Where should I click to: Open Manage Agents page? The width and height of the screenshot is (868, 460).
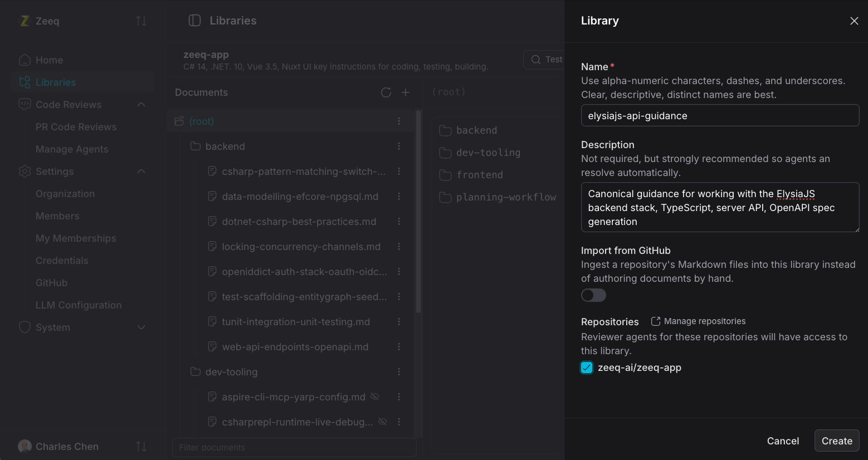(72, 149)
